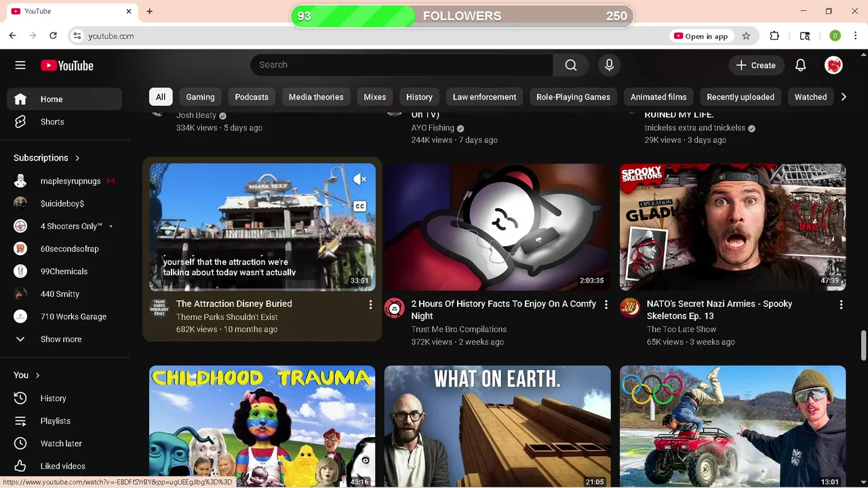The width and height of the screenshot is (868, 488).
Task: Click the page vertical scrollbar
Action: point(863,346)
